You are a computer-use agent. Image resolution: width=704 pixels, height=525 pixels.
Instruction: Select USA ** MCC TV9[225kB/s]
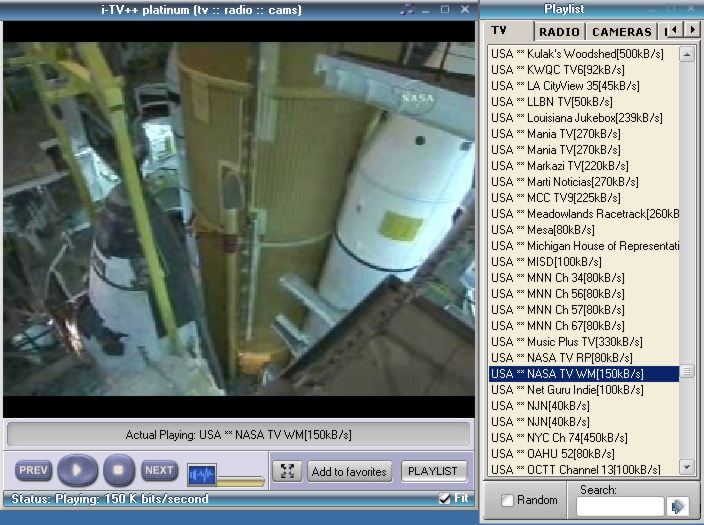[584, 198]
